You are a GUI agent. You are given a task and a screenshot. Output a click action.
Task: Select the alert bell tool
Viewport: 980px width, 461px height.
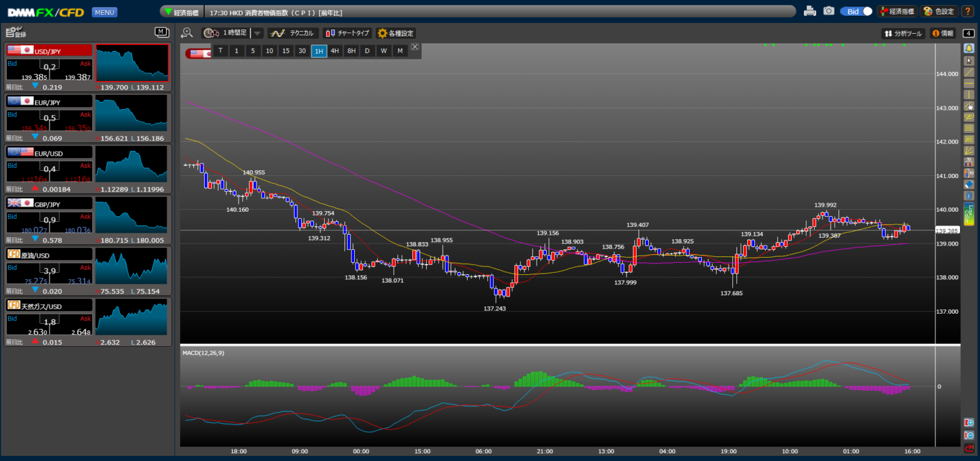(969, 48)
